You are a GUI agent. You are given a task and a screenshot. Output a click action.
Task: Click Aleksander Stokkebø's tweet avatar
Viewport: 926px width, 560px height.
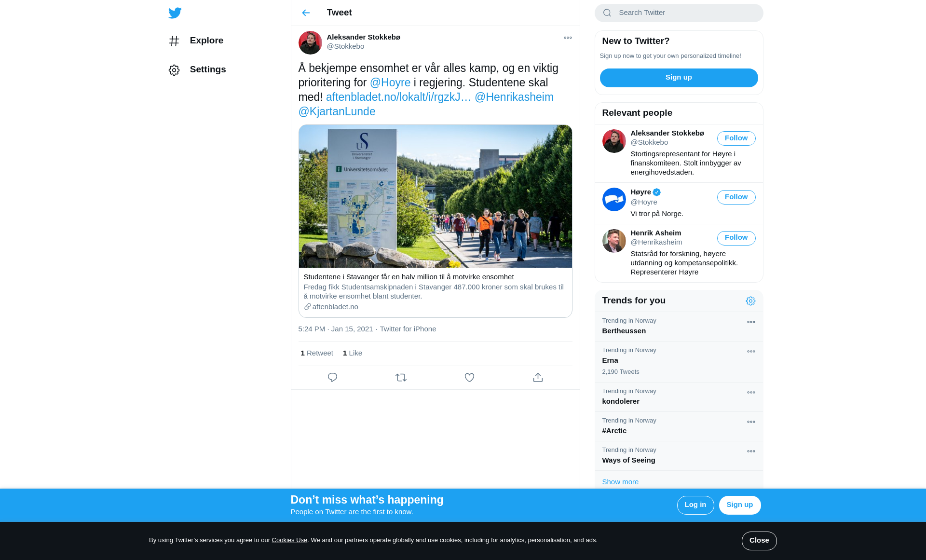310,42
